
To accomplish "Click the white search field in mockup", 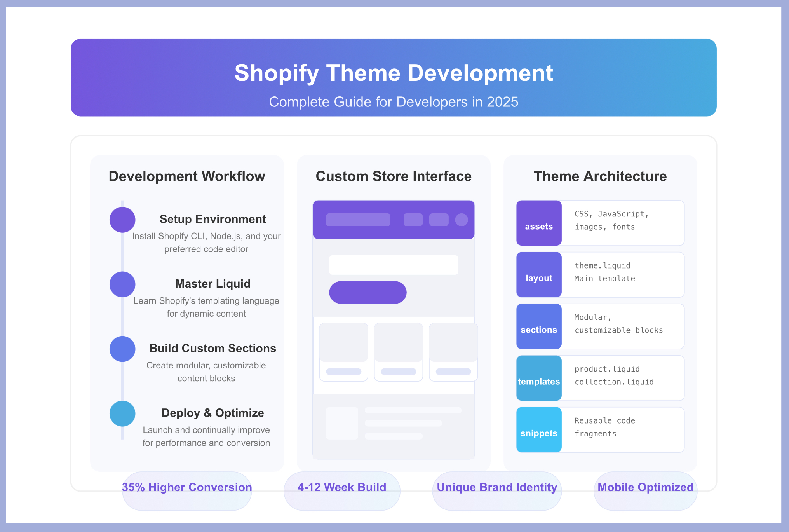I will coord(394,265).
